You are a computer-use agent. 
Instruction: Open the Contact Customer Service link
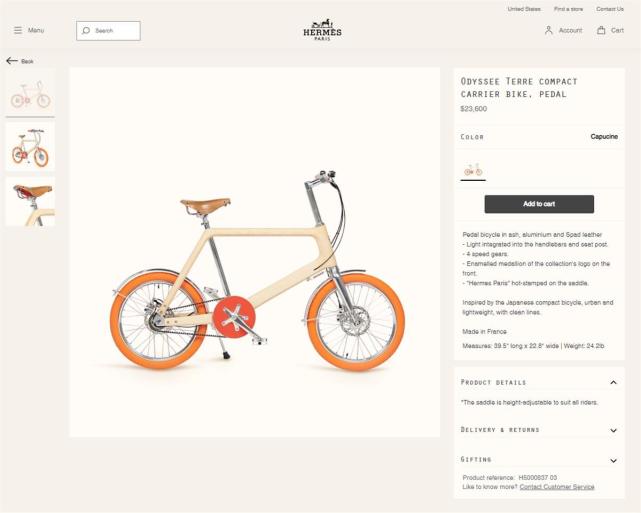[x=557, y=487]
